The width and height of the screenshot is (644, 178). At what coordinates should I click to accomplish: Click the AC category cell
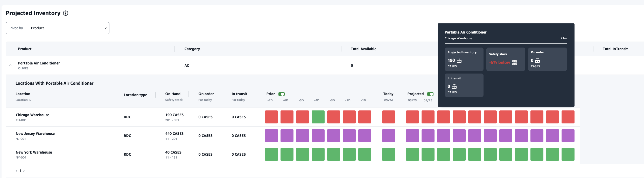click(187, 65)
